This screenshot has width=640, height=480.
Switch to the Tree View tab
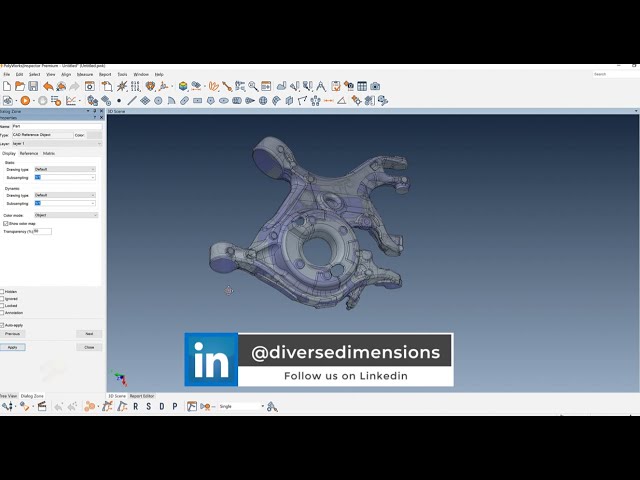[8, 396]
